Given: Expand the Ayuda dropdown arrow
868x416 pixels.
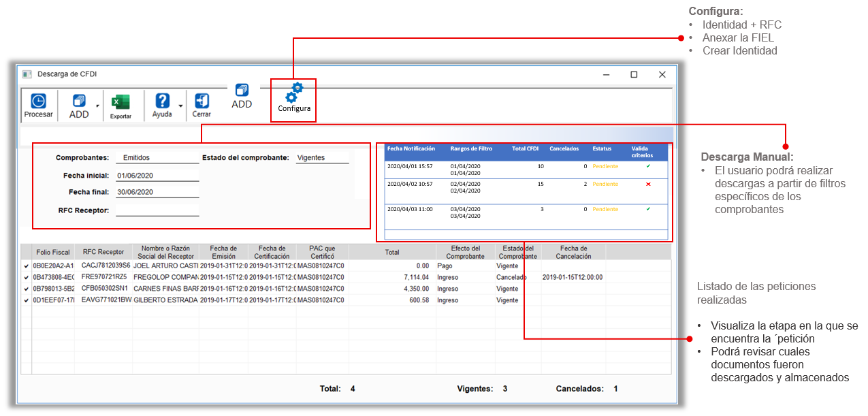Looking at the screenshot, I should pyautogui.click(x=179, y=107).
